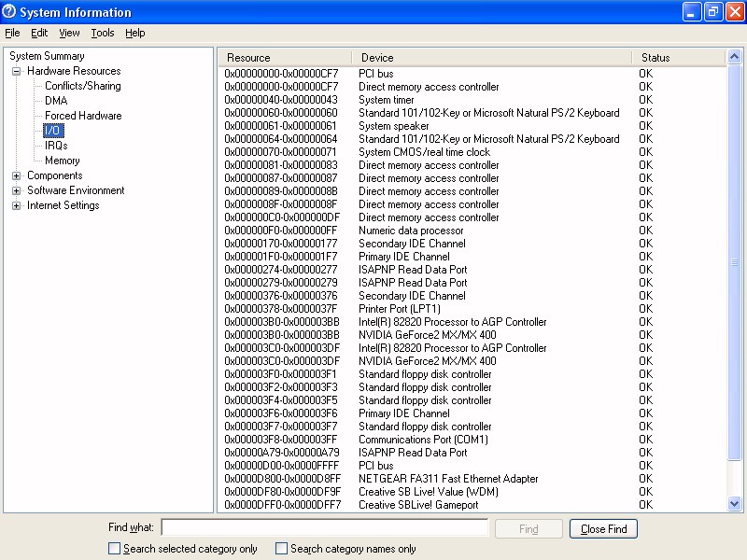This screenshot has width=747, height=560.
Task: Sort by the Device column header
Action: point(492,58)
